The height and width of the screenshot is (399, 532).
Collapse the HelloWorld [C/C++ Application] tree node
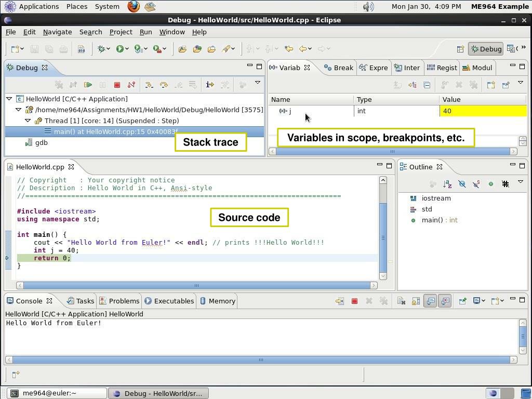[9, 99]
